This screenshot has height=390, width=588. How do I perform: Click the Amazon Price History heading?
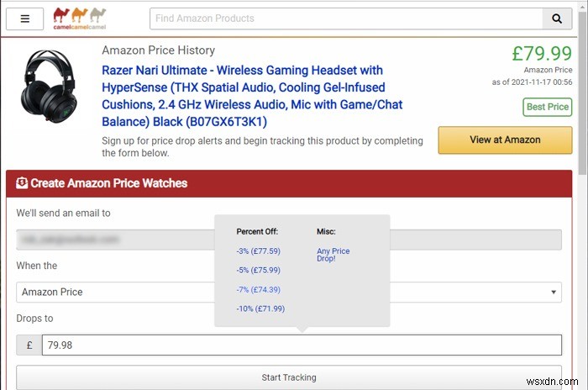159,50
